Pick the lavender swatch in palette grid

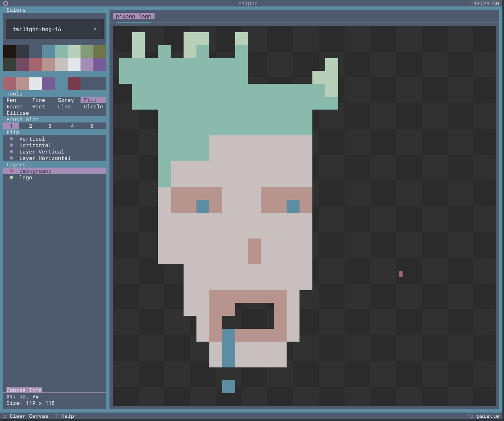point(87,64)
